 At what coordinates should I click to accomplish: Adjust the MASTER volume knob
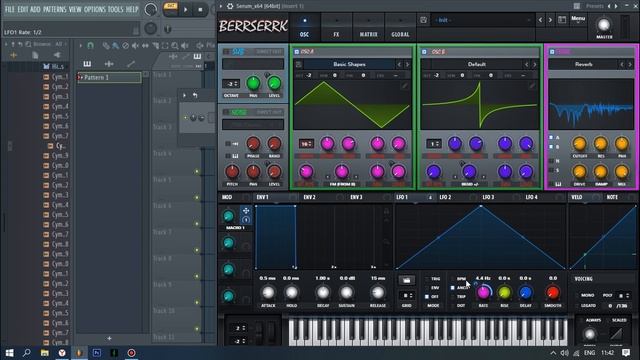click(x=604, y=25)
